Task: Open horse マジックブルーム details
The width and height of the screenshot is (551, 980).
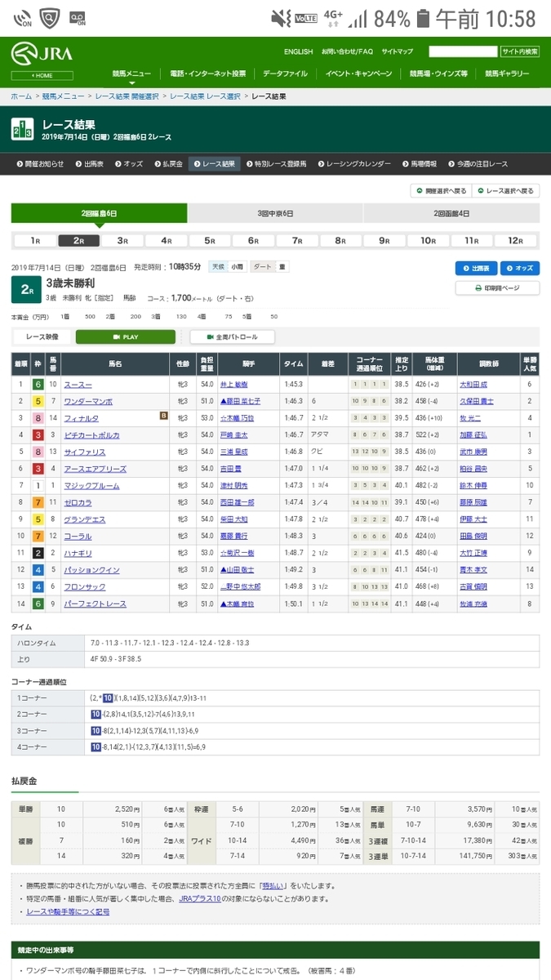Action: 93,486
